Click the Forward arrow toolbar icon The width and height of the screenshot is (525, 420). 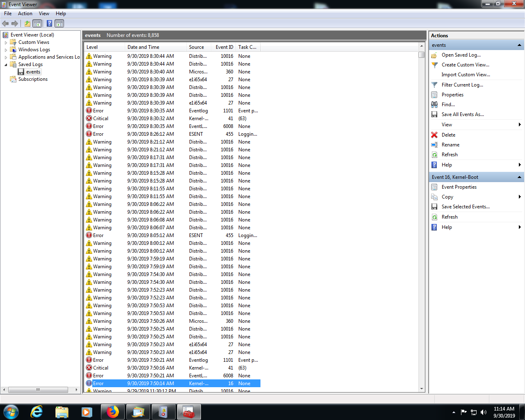click(15, 23)
